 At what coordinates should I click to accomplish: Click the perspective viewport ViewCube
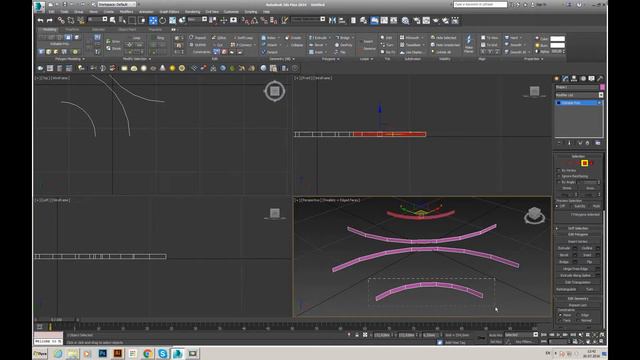coord(534,215)
